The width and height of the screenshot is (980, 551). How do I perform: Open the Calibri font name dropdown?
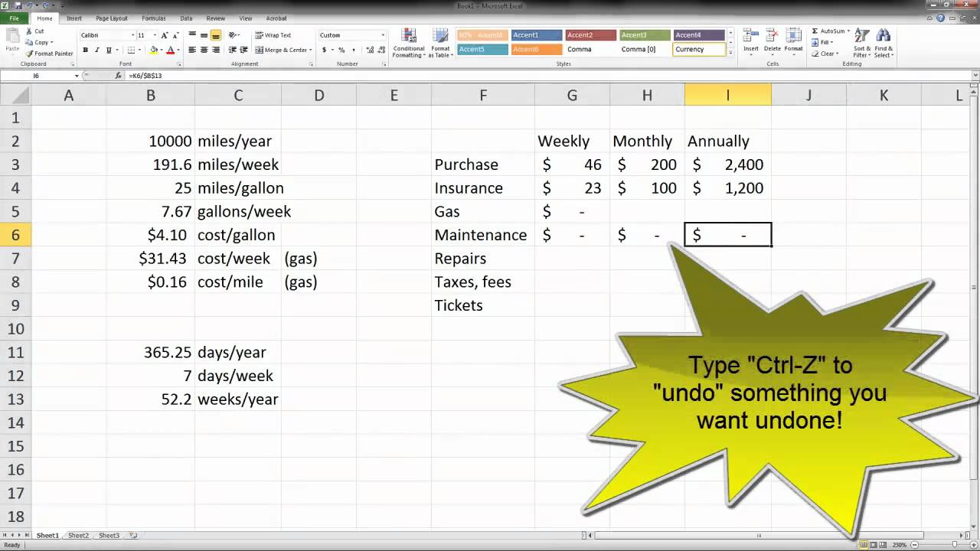click(132, 35)
